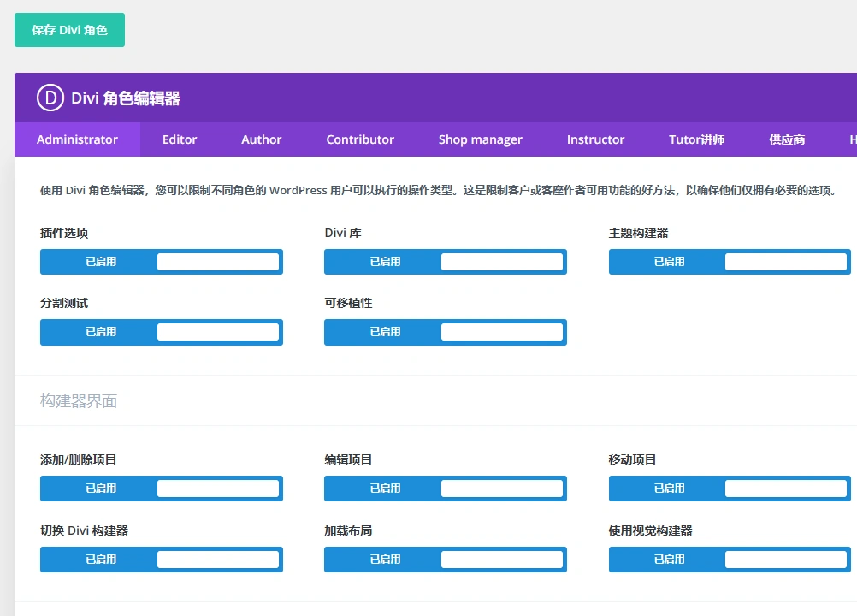Click the Divi logo icon in header

(x=48, y=97)
